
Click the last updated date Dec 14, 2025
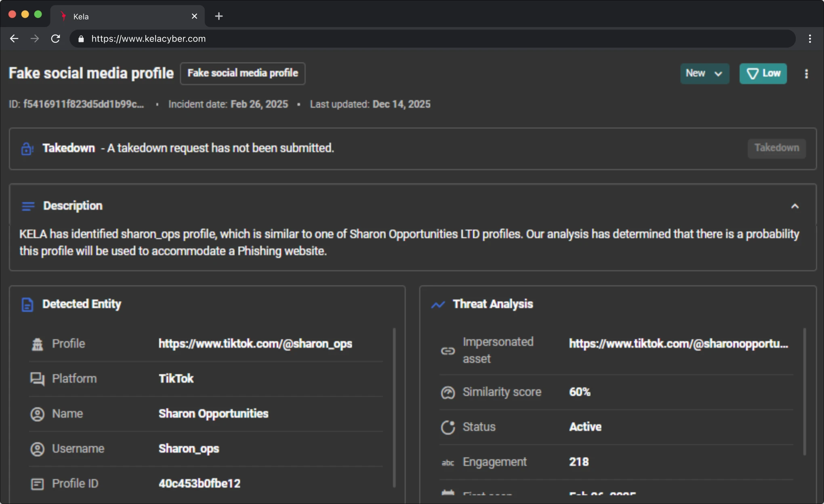point(401,104)
